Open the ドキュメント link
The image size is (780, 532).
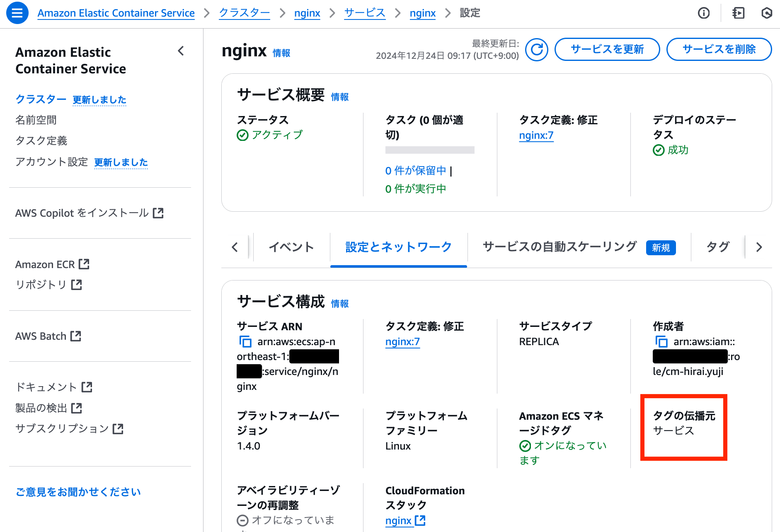point(54,387)
